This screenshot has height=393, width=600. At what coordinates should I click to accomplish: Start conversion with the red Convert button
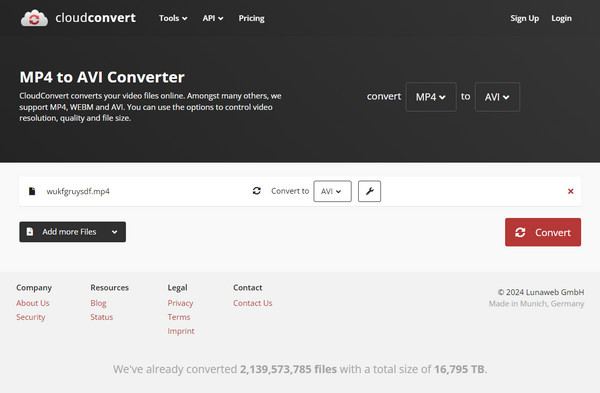(543, 232)
